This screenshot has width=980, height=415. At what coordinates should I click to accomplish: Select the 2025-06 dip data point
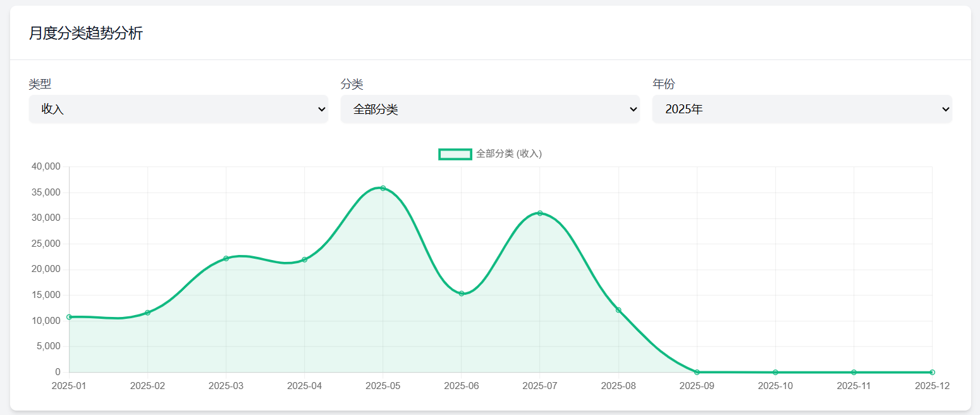pos(462,294)
